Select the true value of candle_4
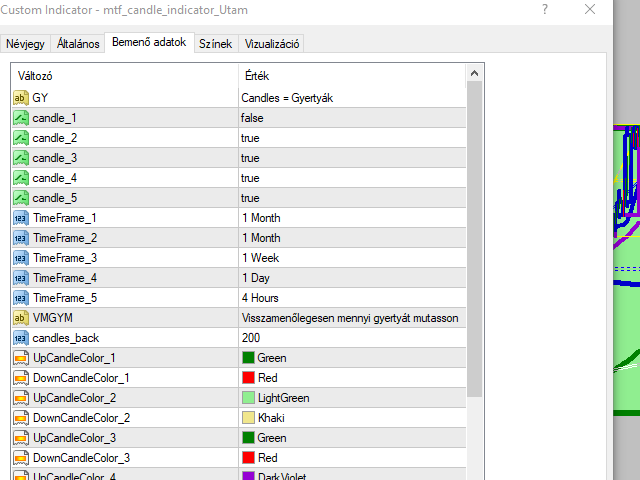 [x=250, y=178]
